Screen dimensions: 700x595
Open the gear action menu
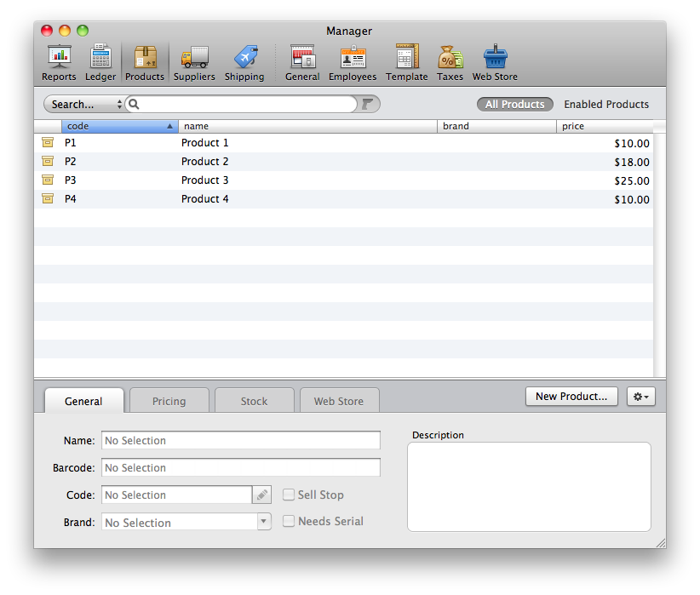pyautogui.click(x=641, y=397)
